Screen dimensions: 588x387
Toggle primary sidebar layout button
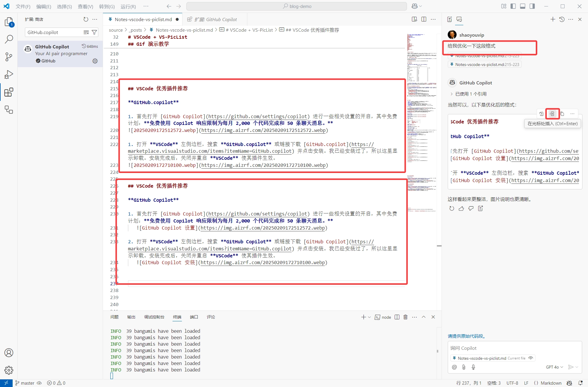click(x=513, y=6)
